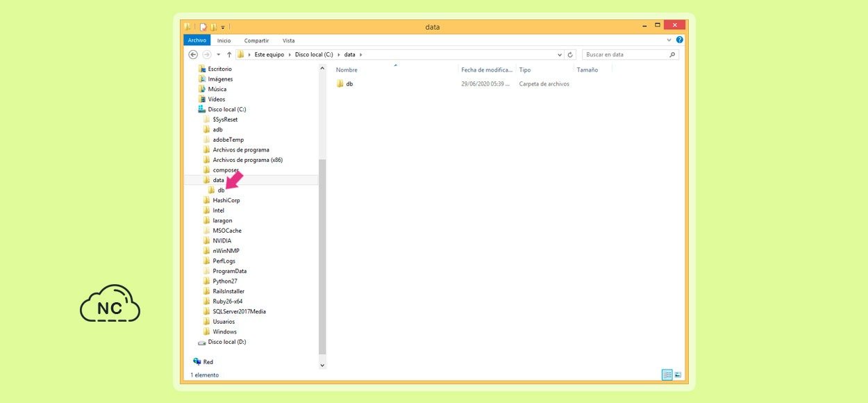Select $SysReset folder in tree

[x=225, y=120]
